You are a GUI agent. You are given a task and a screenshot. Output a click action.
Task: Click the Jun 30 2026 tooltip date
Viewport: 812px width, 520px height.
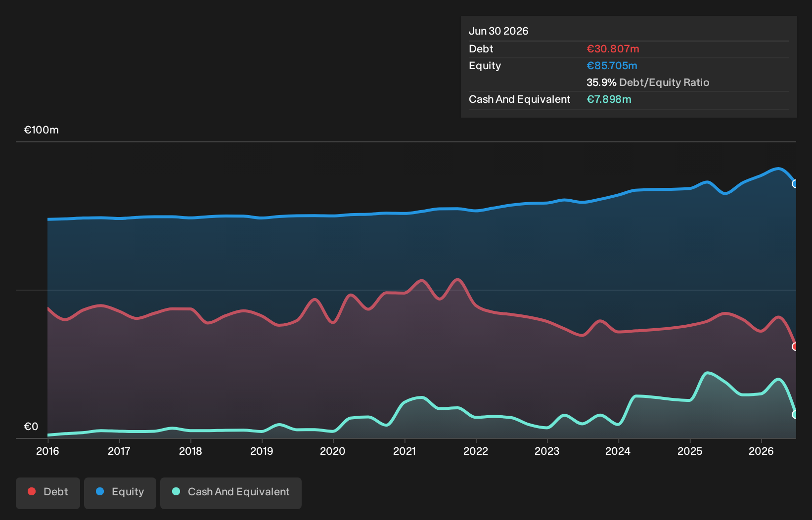pyautogui.click(x=498, y=31)
